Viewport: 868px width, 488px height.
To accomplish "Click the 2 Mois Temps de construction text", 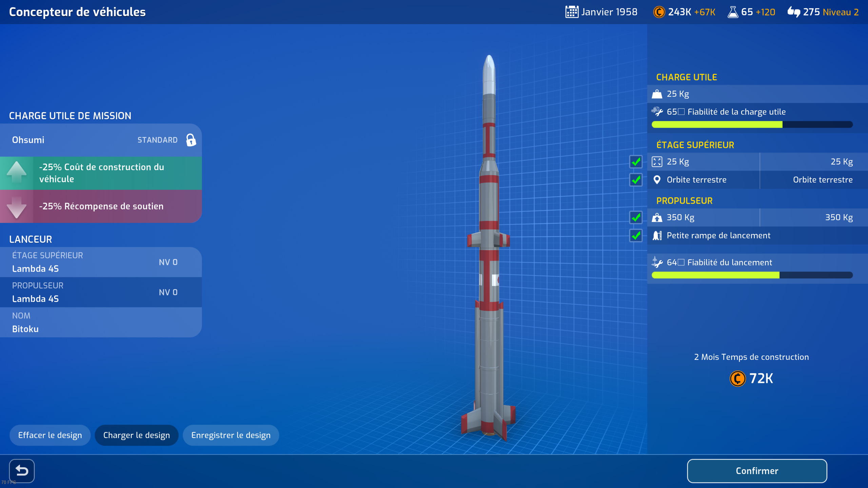I will pyautogui.click(x=751, y=357).
